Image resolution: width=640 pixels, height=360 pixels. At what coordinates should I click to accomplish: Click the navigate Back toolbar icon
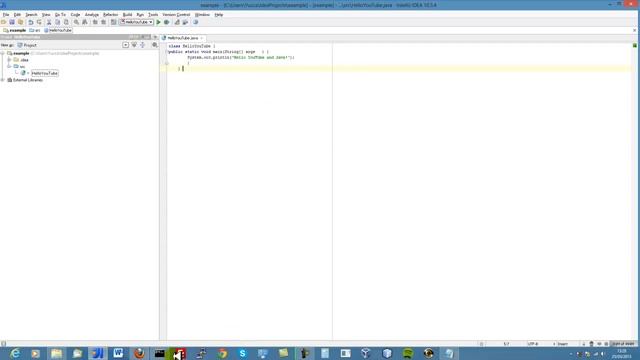click(x=95, y=22)
